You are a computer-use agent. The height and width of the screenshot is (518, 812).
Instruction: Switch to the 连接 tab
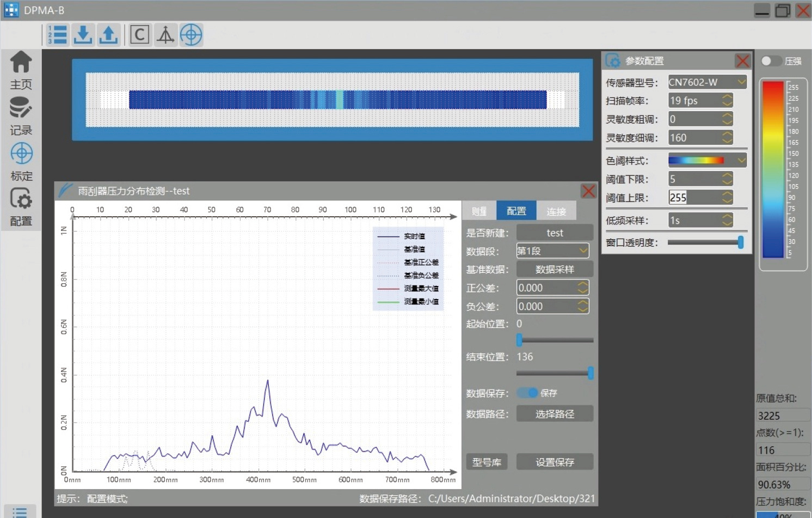556,211
